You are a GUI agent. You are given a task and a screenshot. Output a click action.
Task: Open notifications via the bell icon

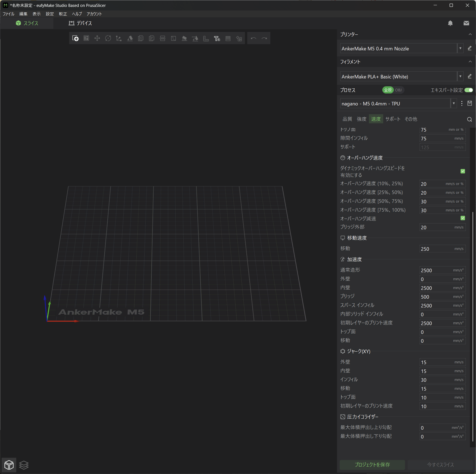pos(450,23)
